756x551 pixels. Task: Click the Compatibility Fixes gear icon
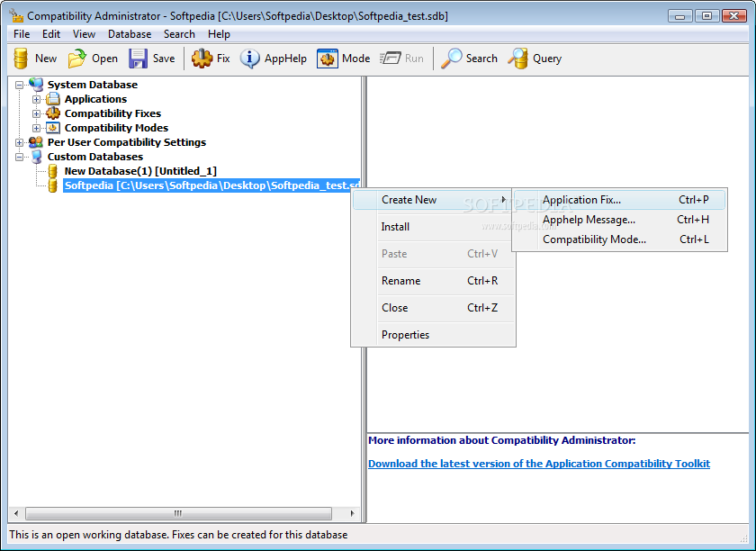[53, 113]
